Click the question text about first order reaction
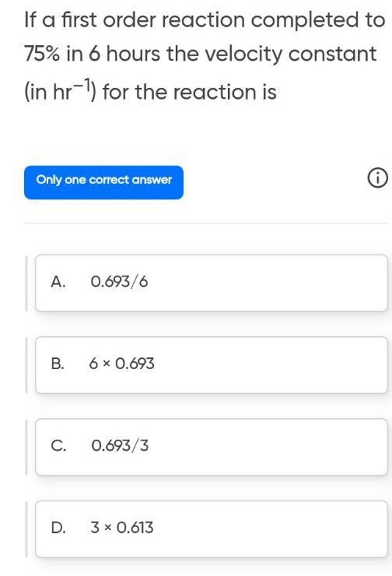This screenshot has width=392, height=576. click(x=204, y=20)
